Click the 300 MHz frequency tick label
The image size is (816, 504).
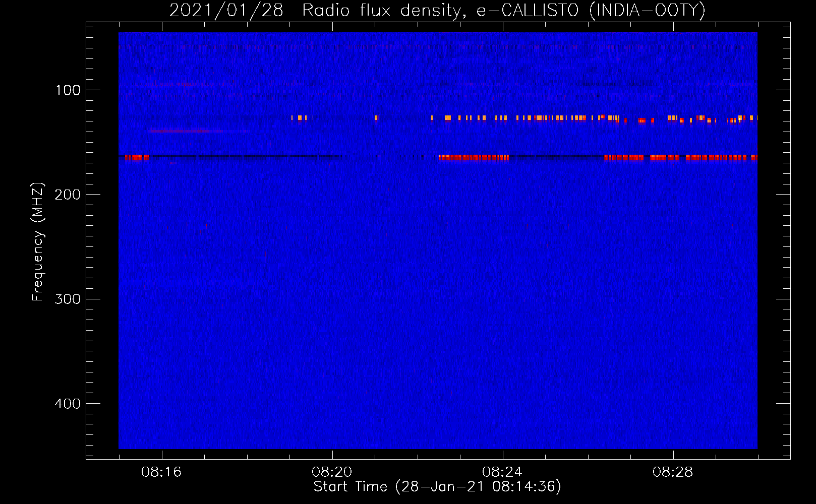click(68, 299)
